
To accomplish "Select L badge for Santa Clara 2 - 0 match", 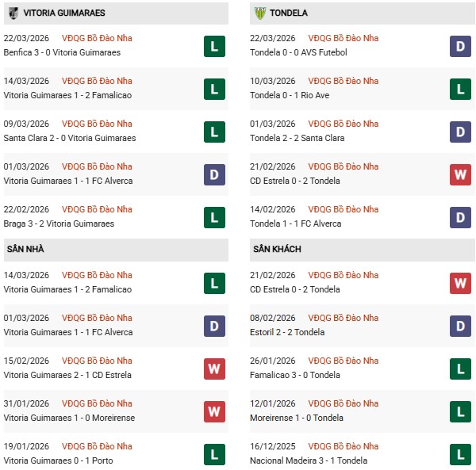I will coord(213,132).
